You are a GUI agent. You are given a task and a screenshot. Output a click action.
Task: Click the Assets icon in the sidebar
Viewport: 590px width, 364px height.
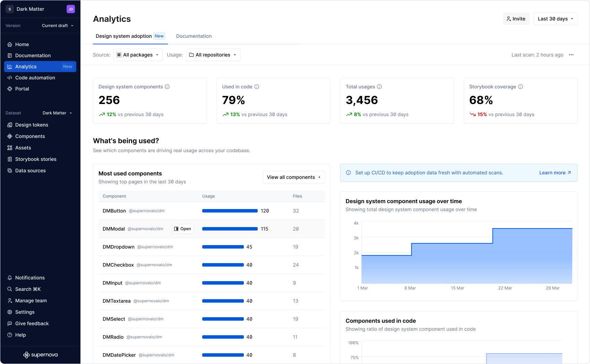[x=10, y=148]
